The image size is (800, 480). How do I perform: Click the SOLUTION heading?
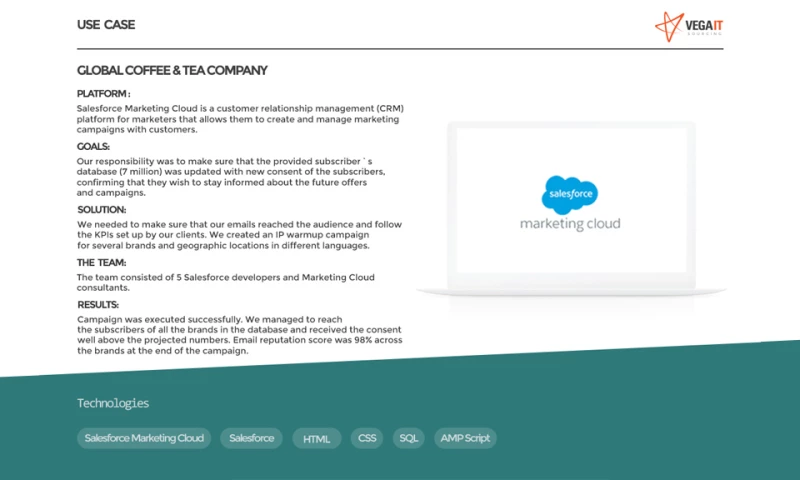102,210
